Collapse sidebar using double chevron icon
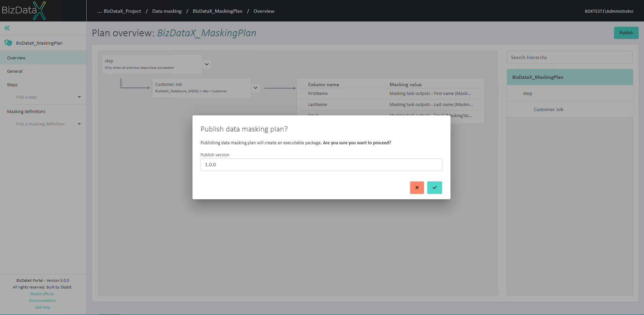Image resolution: width=644 pixels, height=315 pixels. tap(7, 28)
